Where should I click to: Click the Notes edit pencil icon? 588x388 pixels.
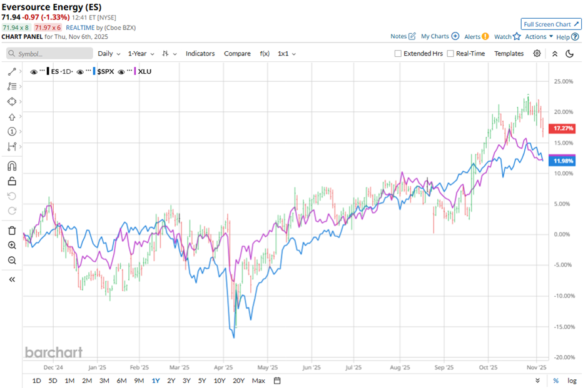412,36
